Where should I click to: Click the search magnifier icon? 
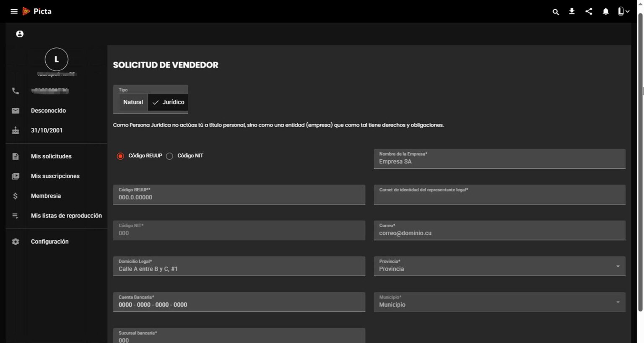pos(556,12)
